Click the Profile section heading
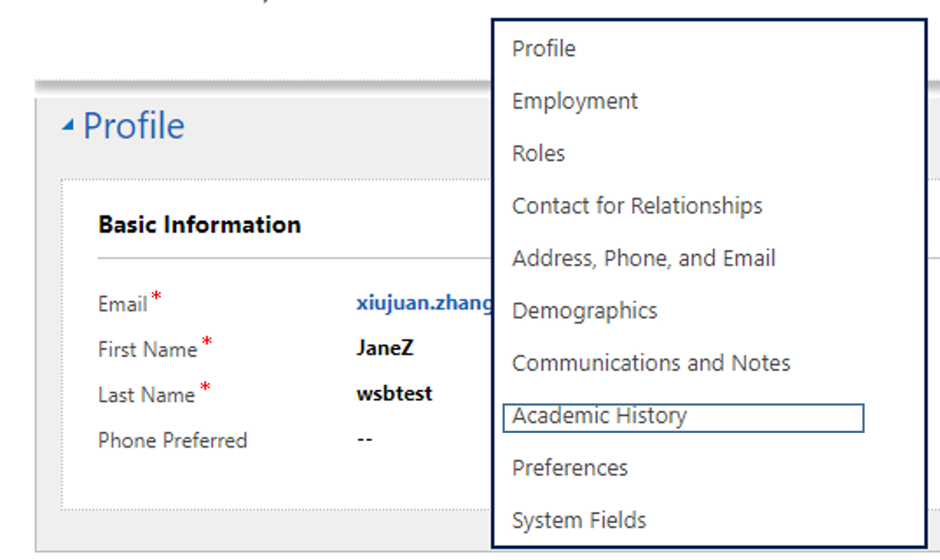The width and height of the screenshot is (940, 560). (x=134, y=126)
